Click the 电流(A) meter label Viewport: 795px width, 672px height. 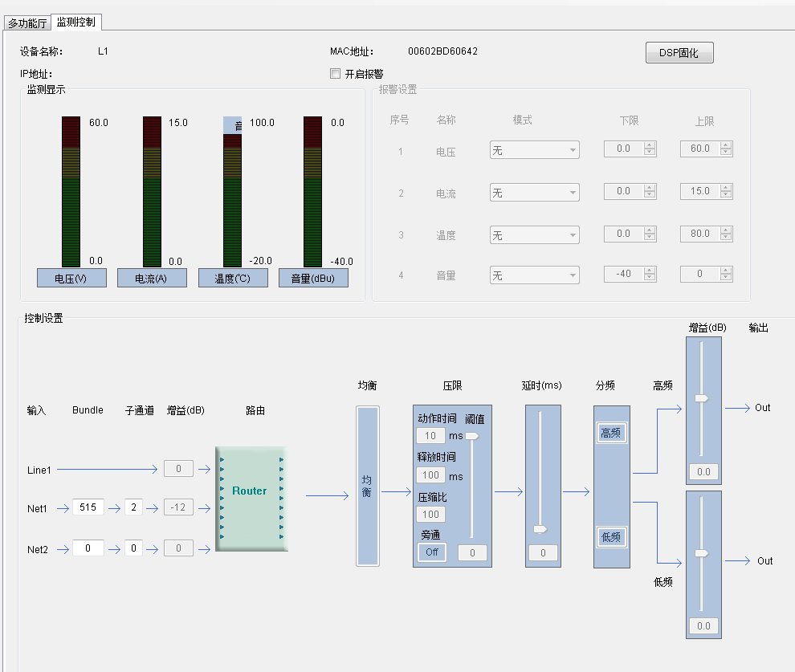152,279
